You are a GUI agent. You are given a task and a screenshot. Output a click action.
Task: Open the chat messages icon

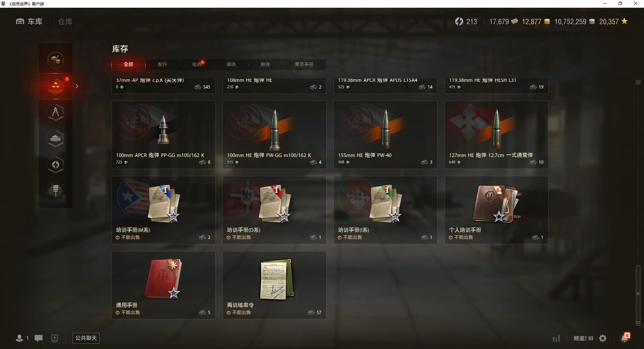[39, 338]
